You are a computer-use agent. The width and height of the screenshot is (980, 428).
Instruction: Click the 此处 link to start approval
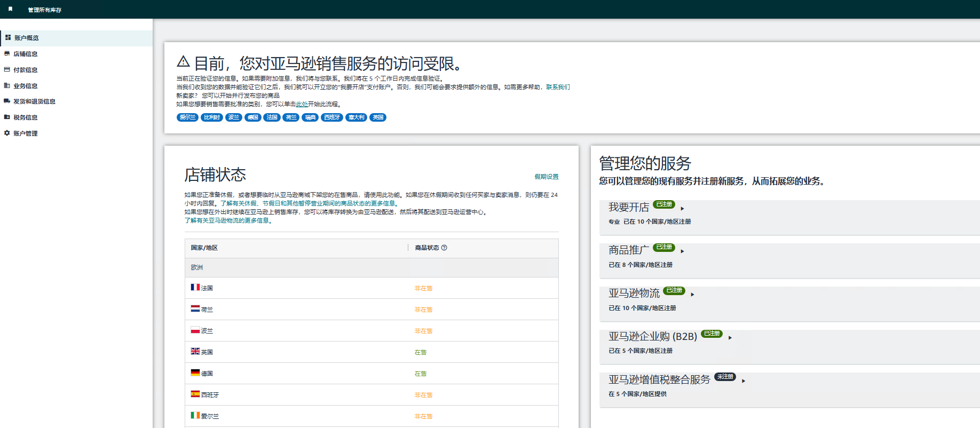pos(302,104)
